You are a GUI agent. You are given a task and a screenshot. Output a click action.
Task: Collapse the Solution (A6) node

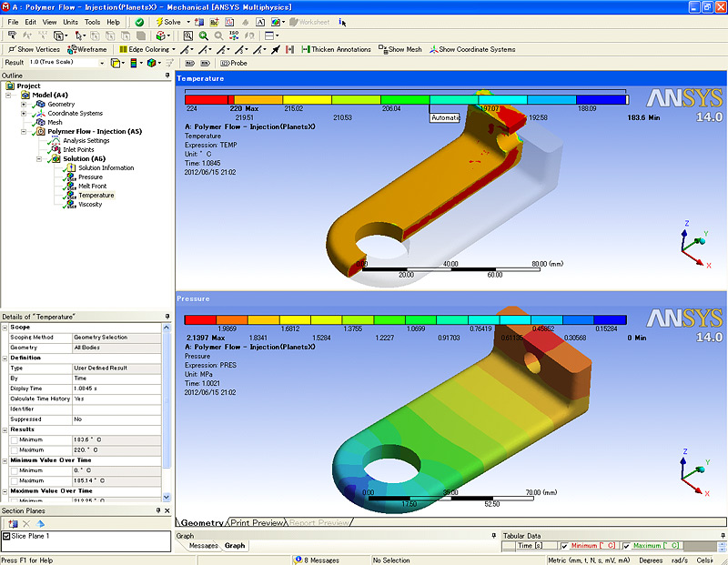point(39,159)
